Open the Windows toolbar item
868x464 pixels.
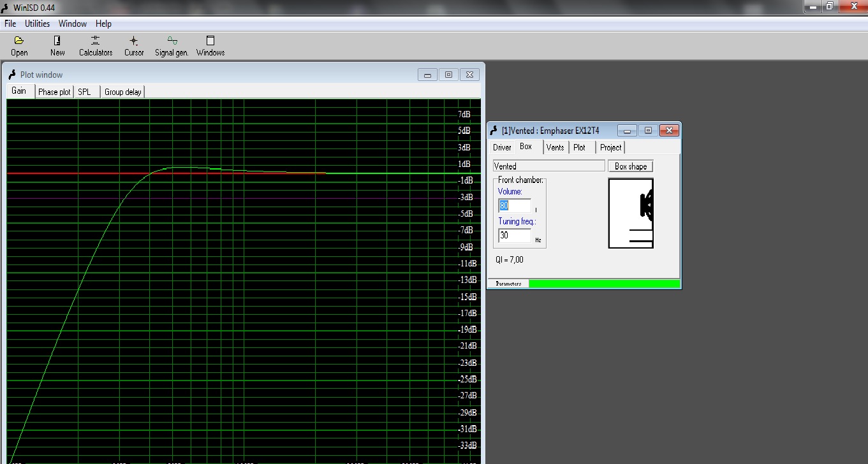(210, 46)
